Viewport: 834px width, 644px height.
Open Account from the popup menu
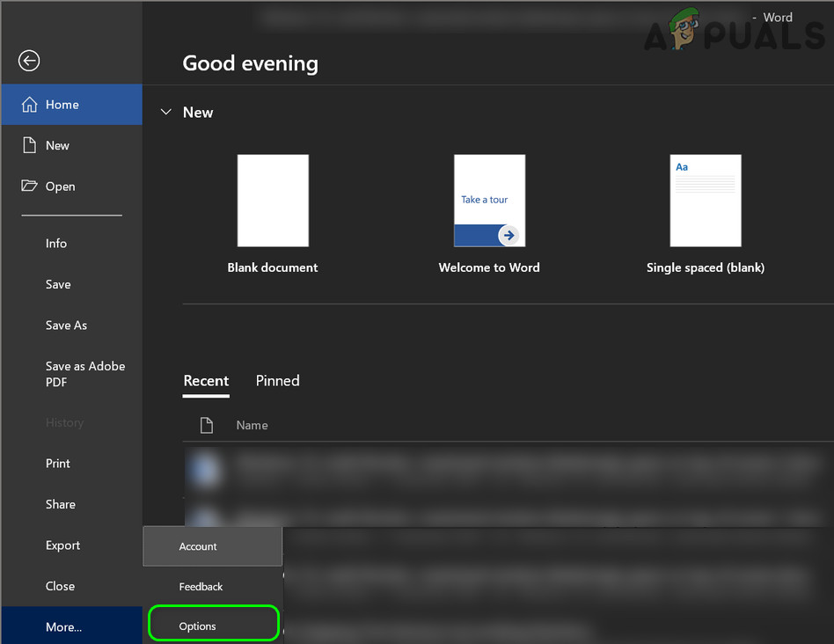point(212,546)
